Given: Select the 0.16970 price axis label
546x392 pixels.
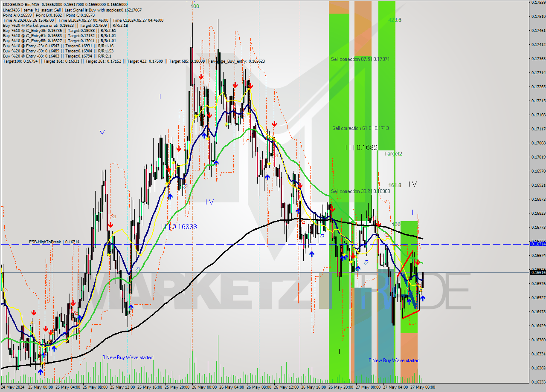Looking at the screenshot, I should coord(539,171).
